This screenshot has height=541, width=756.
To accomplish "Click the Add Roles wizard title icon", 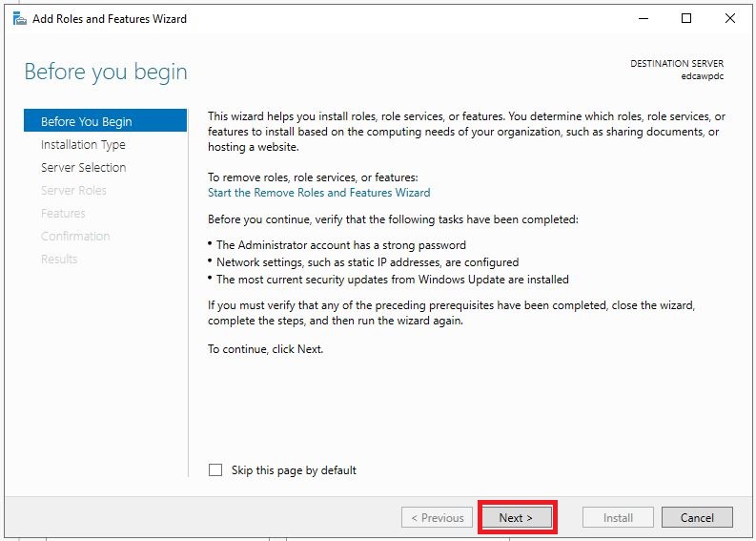I will [x=19, y=19].
